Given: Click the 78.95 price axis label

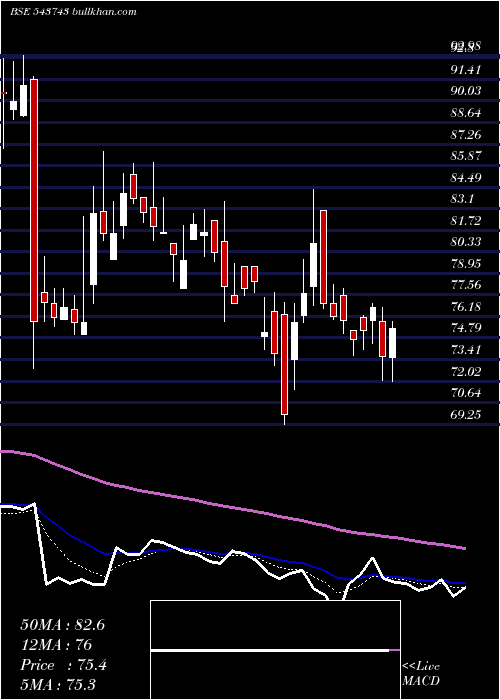Looking at the screenshot, I should [466, 264].
